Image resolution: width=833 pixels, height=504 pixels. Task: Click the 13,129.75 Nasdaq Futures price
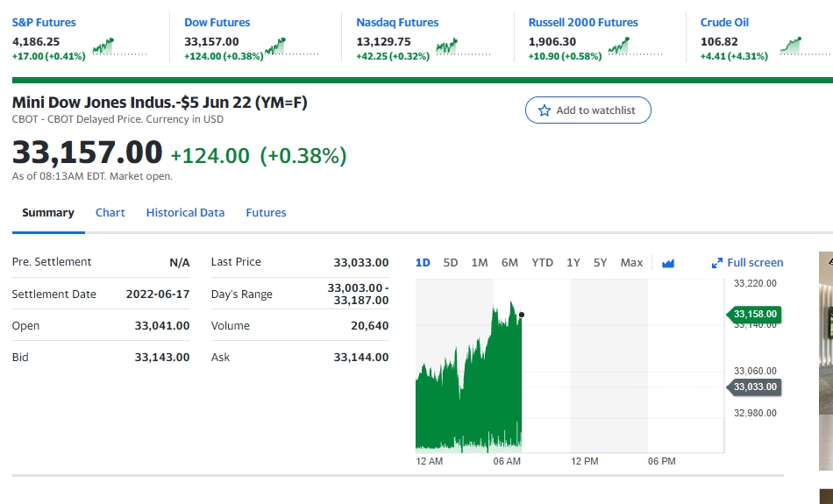(383, 41)
